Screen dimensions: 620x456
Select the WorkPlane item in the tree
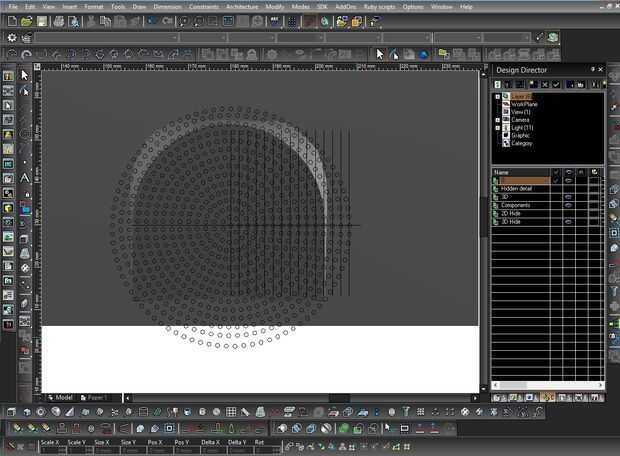(x=524, y=104)
